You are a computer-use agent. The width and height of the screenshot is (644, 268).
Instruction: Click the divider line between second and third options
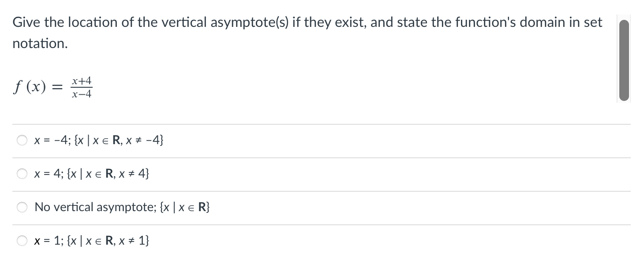click(x=309, y=190)
